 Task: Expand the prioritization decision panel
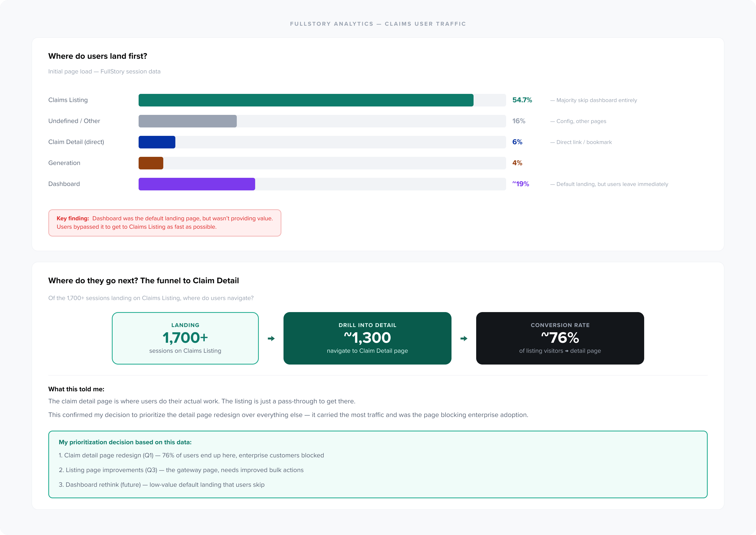tap(378, 464)
